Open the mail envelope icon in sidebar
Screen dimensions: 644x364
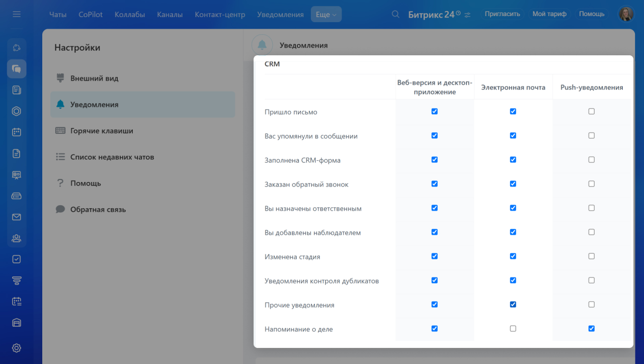tap(17, 217)
